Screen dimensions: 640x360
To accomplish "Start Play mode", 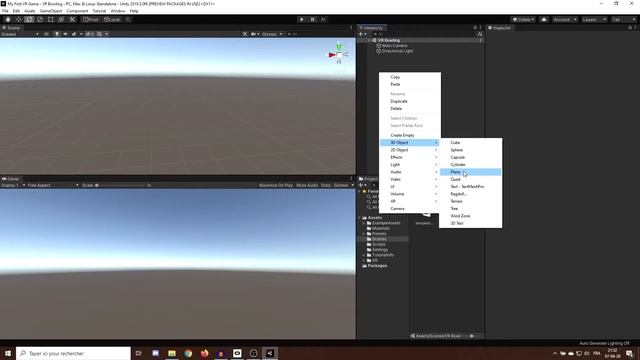I will pos(302,20).
